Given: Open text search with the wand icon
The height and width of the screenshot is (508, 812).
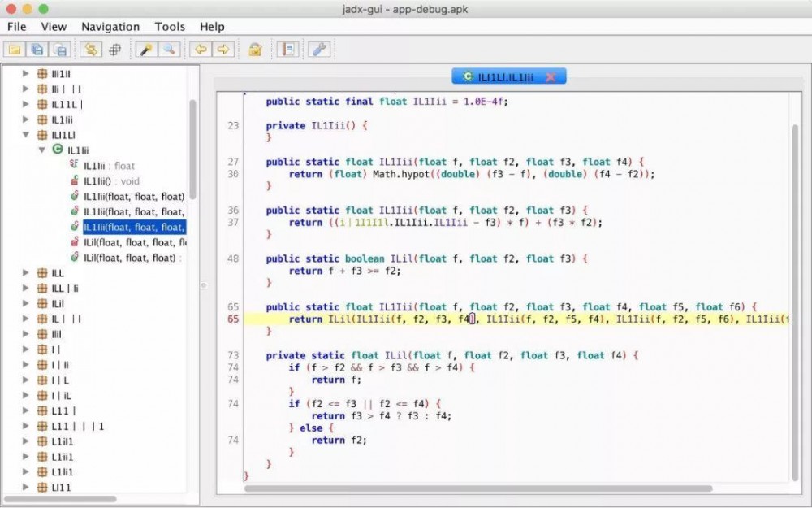Looking at the screenshot, I should (146, 50).
